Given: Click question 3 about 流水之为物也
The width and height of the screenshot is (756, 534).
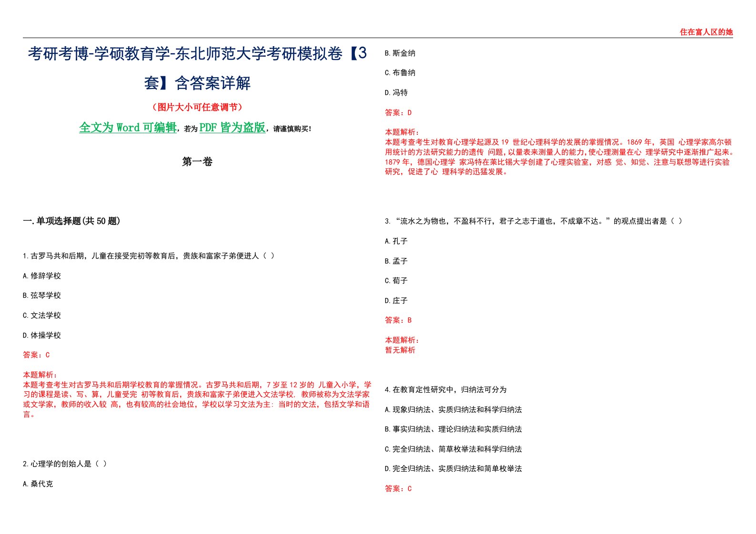Looking at the screenshot, I should point(534,221).
